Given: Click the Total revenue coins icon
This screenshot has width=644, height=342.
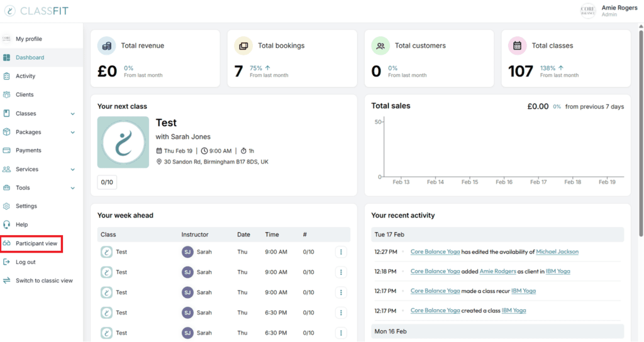Looking at the screenshot, I should click(x=106, y=46).
